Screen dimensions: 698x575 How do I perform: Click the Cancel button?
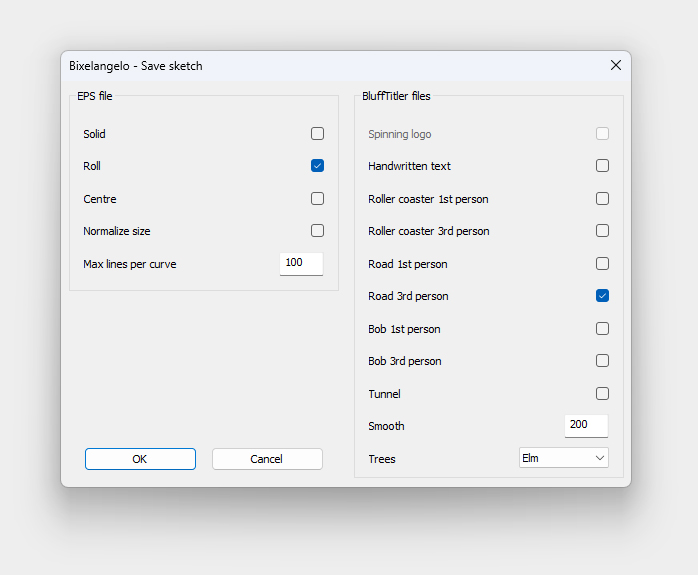(x=267, y=459)
